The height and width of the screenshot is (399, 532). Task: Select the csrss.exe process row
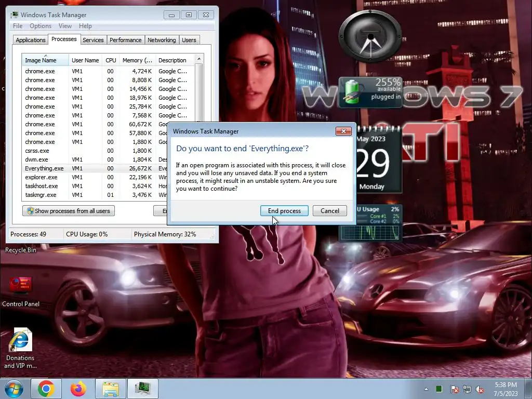click(95, 151)
